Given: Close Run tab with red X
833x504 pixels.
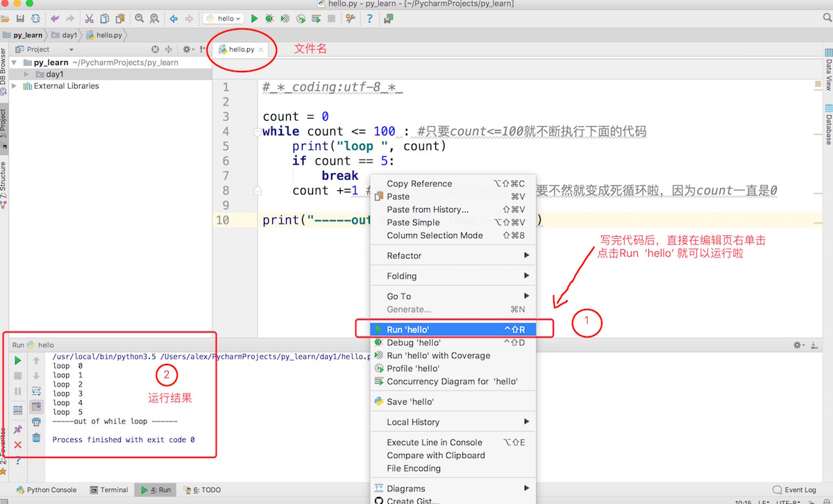Looking at the screenshot, I should tap(18, 445).
